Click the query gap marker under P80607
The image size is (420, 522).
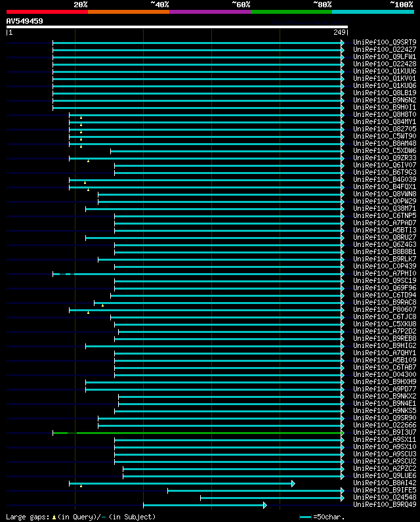click(x=88, y=313)
